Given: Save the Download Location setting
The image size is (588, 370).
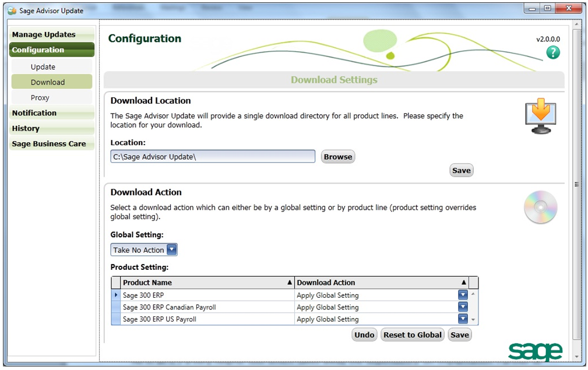Looking at the screenshot, I should [x=461, y=170].
